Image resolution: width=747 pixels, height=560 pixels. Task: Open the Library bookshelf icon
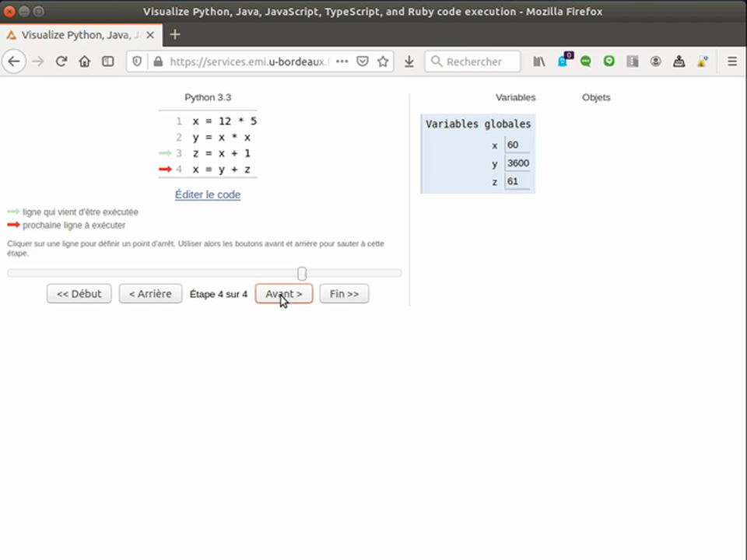point(539,61)
